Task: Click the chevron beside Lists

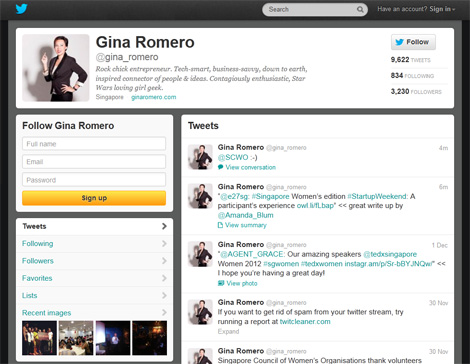Action: 164,296
